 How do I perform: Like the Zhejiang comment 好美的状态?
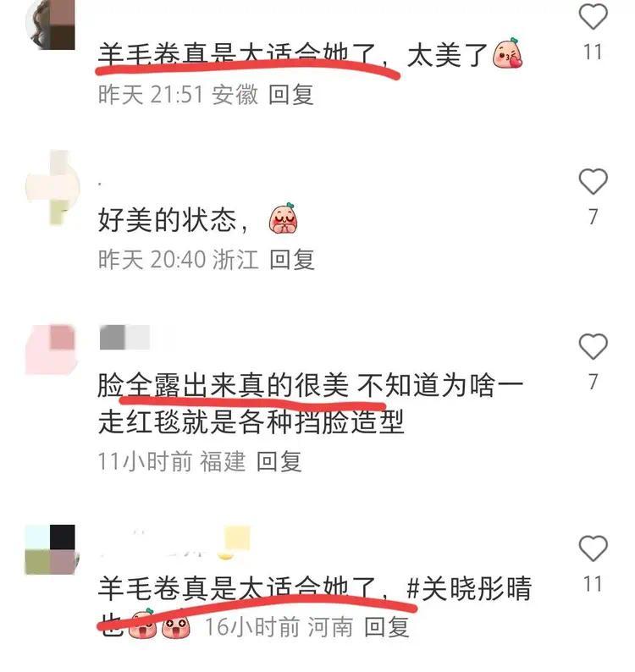pyautogui.click(x=593, y=181)
